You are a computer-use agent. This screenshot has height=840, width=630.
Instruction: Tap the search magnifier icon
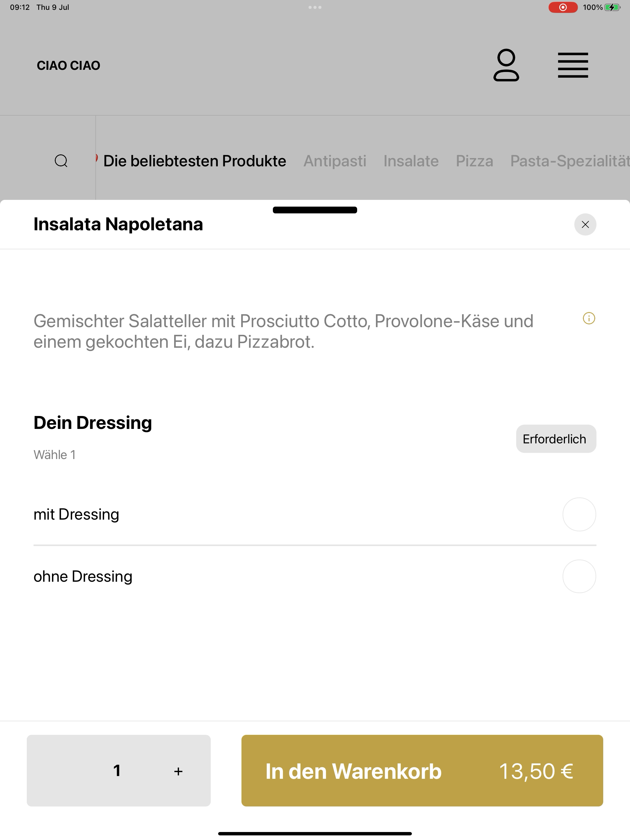pos(61,161)
